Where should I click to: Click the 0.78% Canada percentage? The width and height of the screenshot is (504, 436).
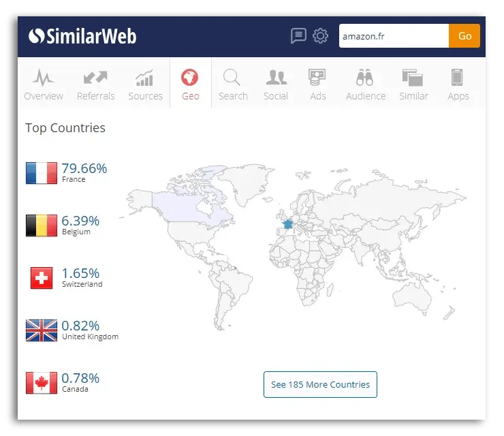(x=80, y=378)
